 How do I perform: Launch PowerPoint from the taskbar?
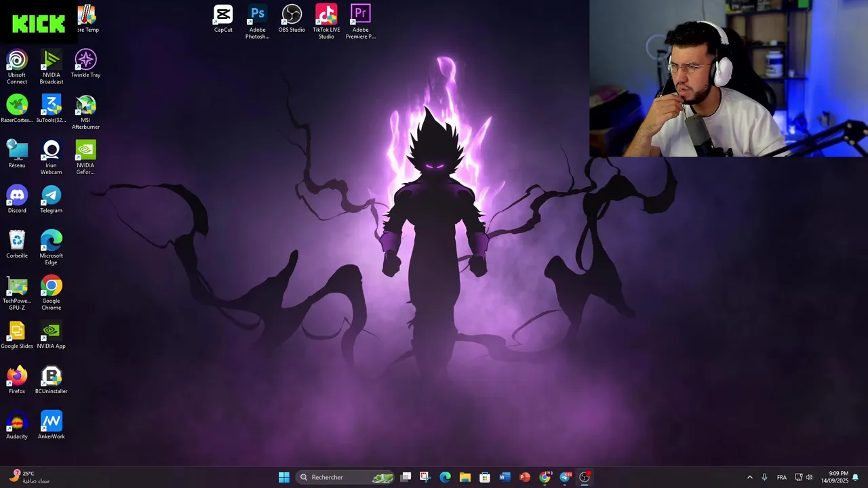pyautogui.click(x=524, y=477)
